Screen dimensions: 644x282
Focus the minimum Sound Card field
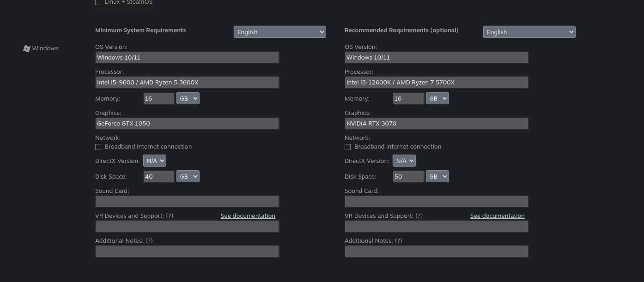pos(187,202)
